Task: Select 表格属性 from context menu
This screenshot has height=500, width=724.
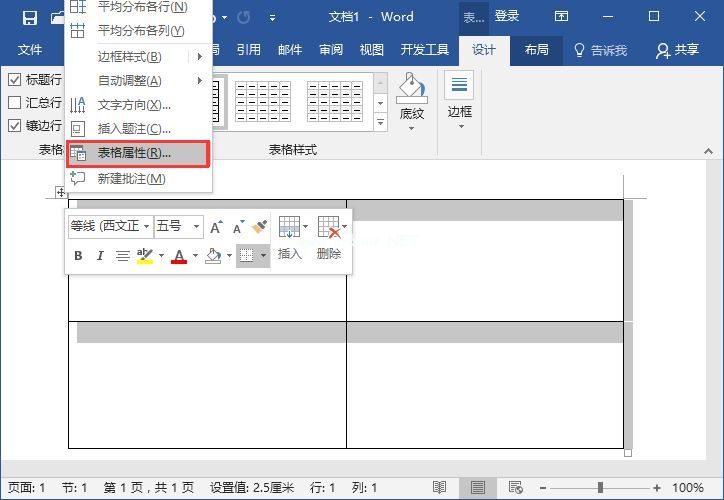Action: pos(134,154)
